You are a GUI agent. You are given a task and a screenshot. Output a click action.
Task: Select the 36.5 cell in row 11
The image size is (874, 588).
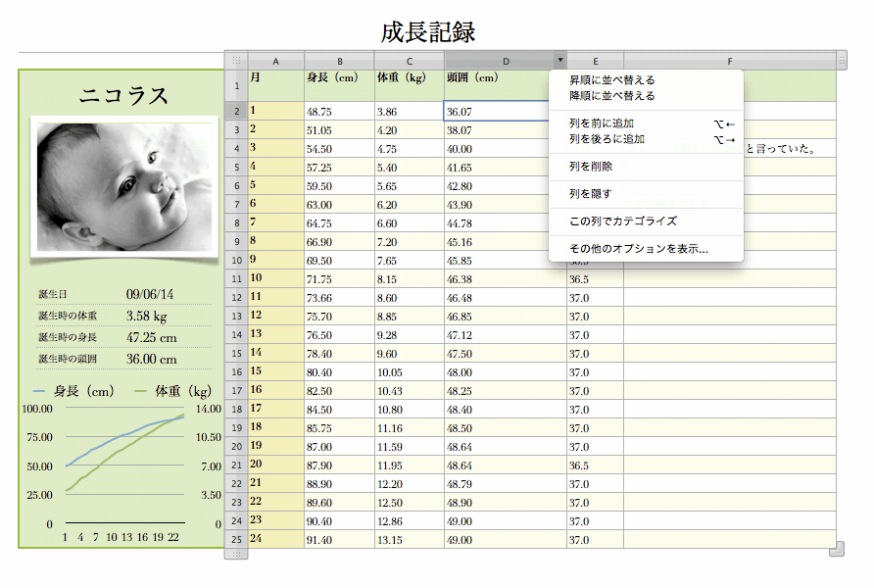(x=596, y=279)
